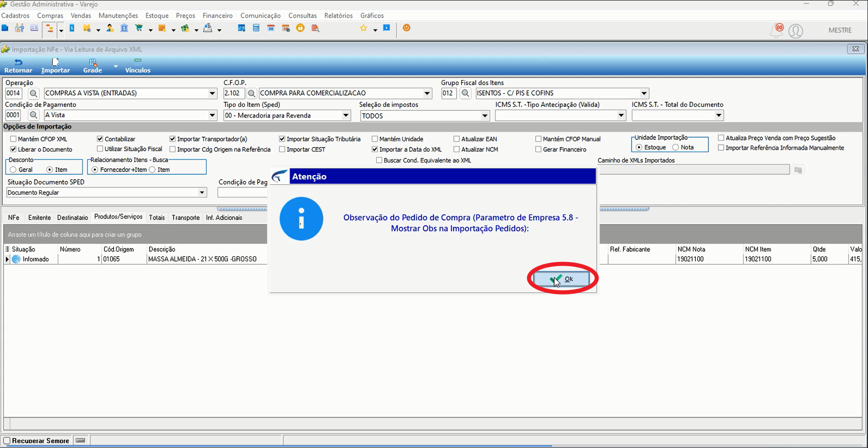The image size is (868, 448).
Task: Open the Estoque menu
Action: pyautogui.click(x=157, y=15)
